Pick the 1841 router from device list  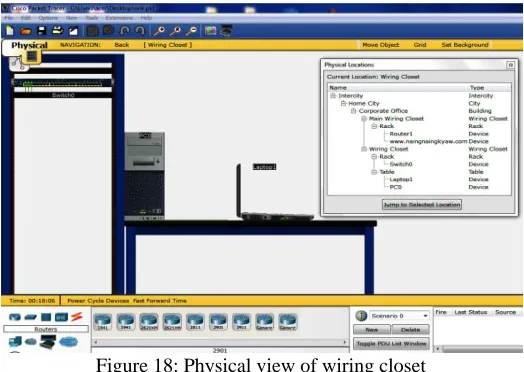103,322
